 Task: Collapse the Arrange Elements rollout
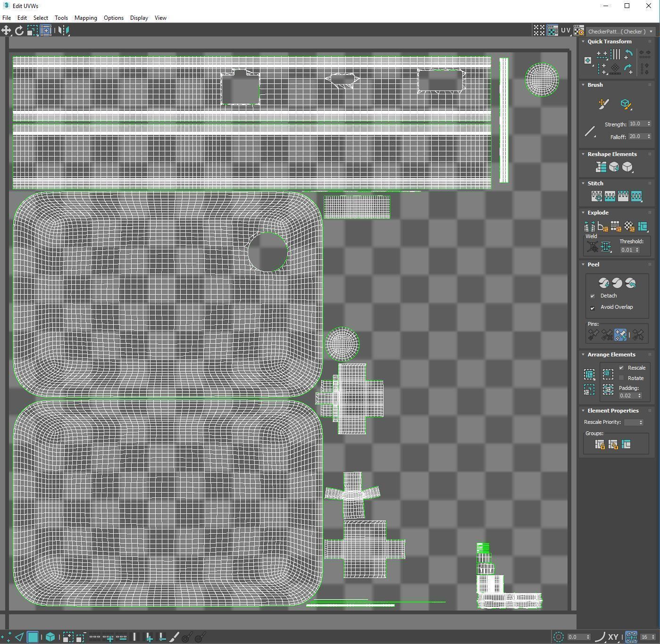coord(583,355)
